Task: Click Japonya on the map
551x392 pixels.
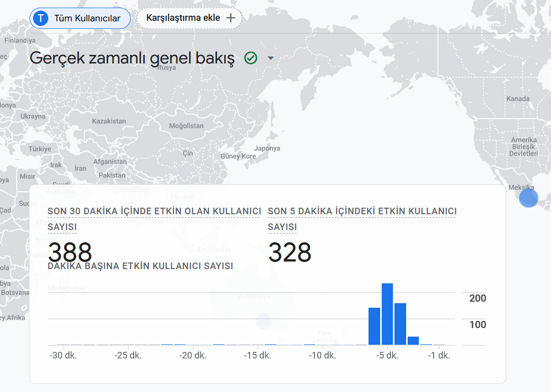Action: click(267, 148)
